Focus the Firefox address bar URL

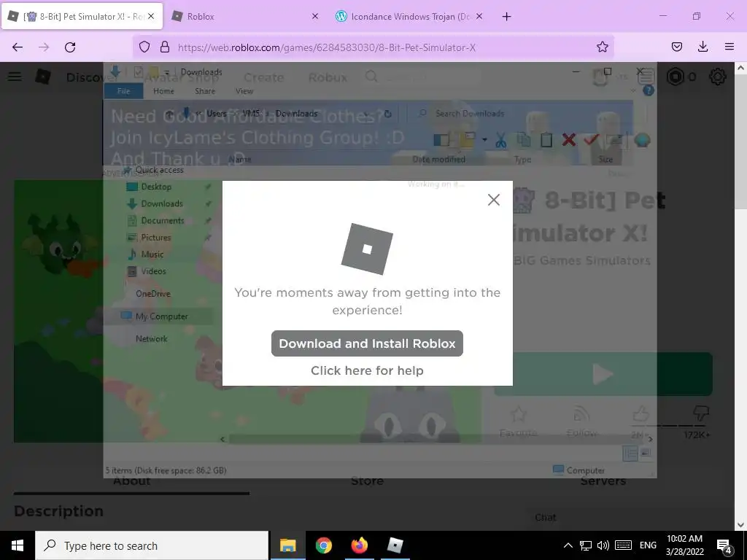[326, 47]
